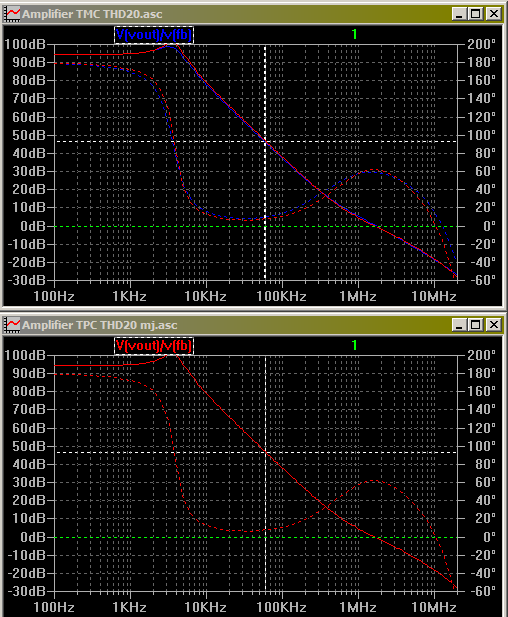Click 10MHz frequency label in TMC plot
Viewport: 508px width, 617px height.
point(434,296)
